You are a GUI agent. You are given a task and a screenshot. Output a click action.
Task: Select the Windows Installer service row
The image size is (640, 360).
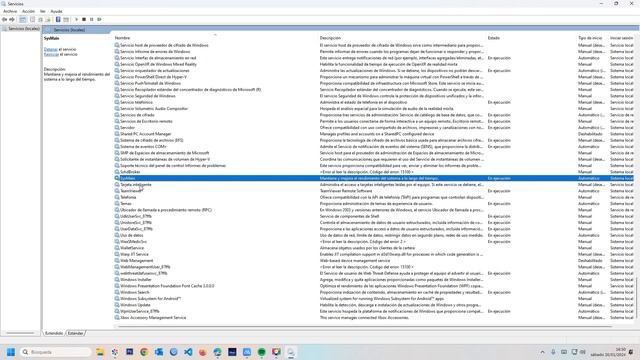[x=373, y=280]
